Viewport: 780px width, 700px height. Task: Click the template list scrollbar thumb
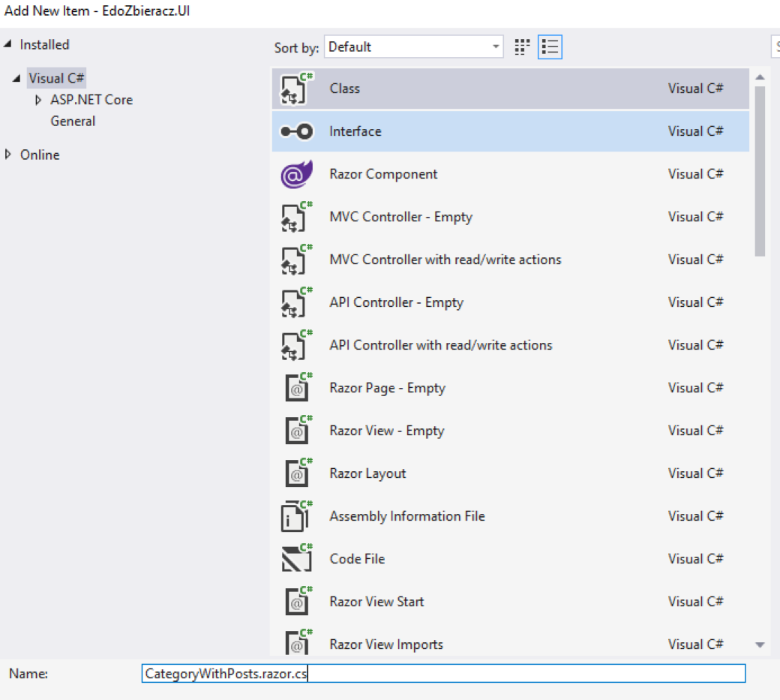(760, 171)
